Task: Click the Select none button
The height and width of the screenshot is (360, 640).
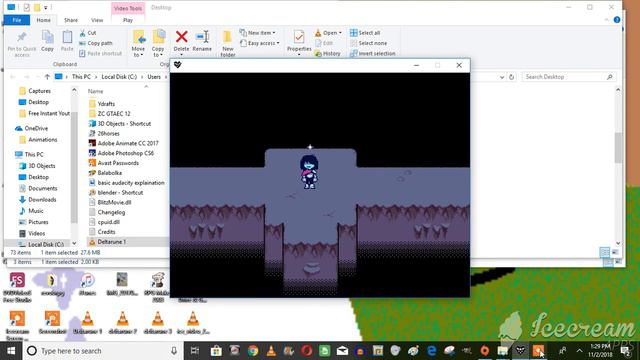Action: coord(369,43)
